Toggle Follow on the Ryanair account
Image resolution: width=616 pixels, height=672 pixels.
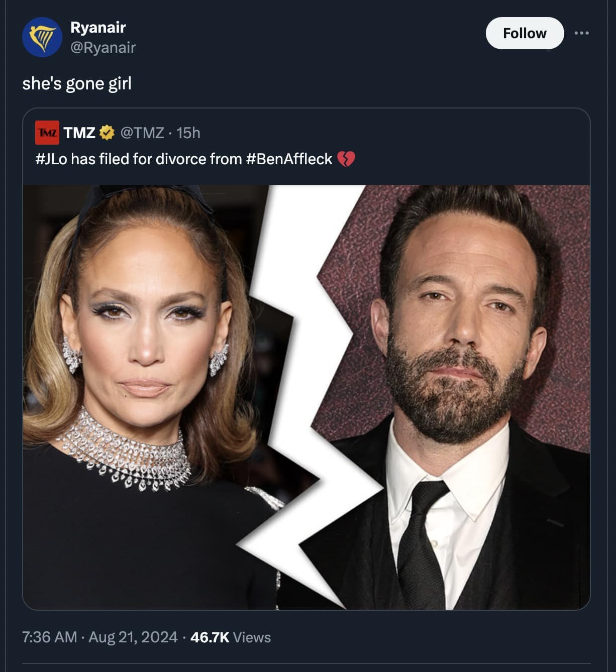click(525, 33)
